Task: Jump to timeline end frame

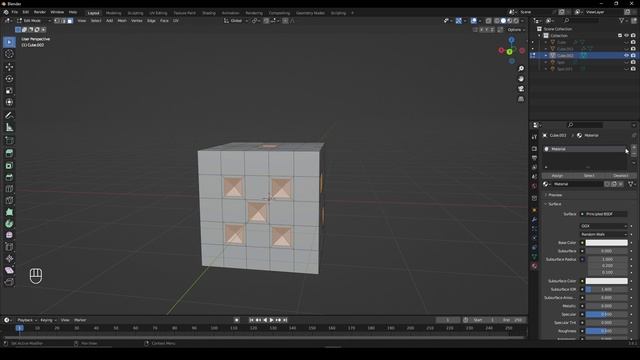Action: tap(285, 320)
